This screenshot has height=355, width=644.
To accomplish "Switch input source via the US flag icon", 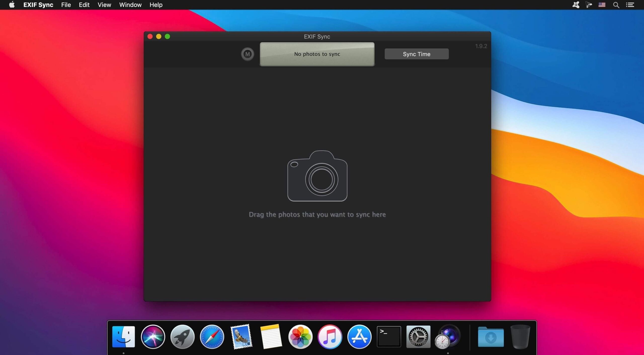I will click(x=602, y=5).
